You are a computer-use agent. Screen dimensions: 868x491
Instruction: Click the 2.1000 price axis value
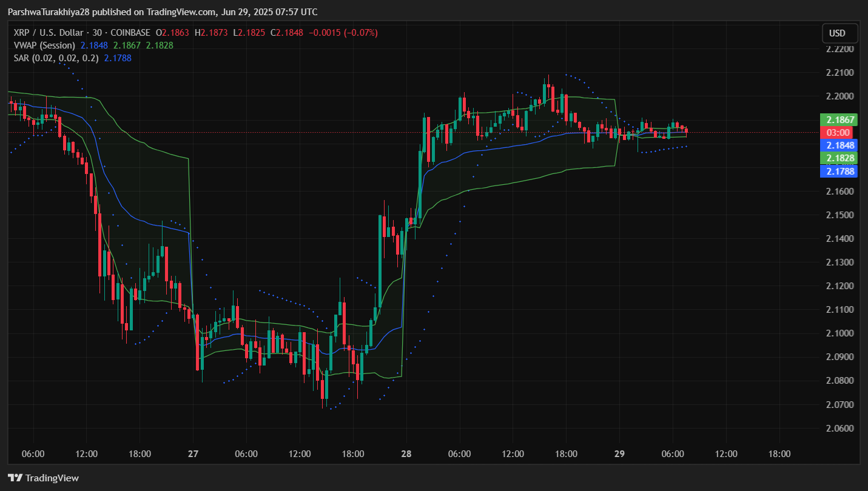840,333
